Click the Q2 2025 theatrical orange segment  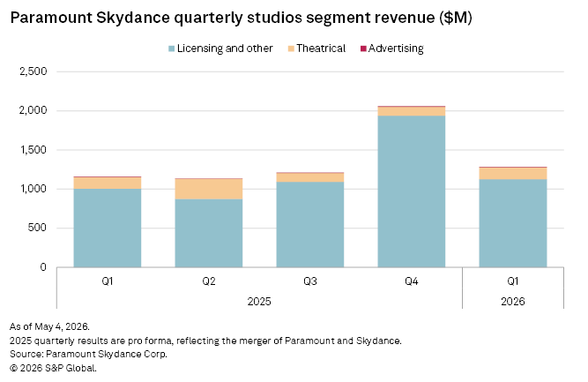[x=209, y=189]
